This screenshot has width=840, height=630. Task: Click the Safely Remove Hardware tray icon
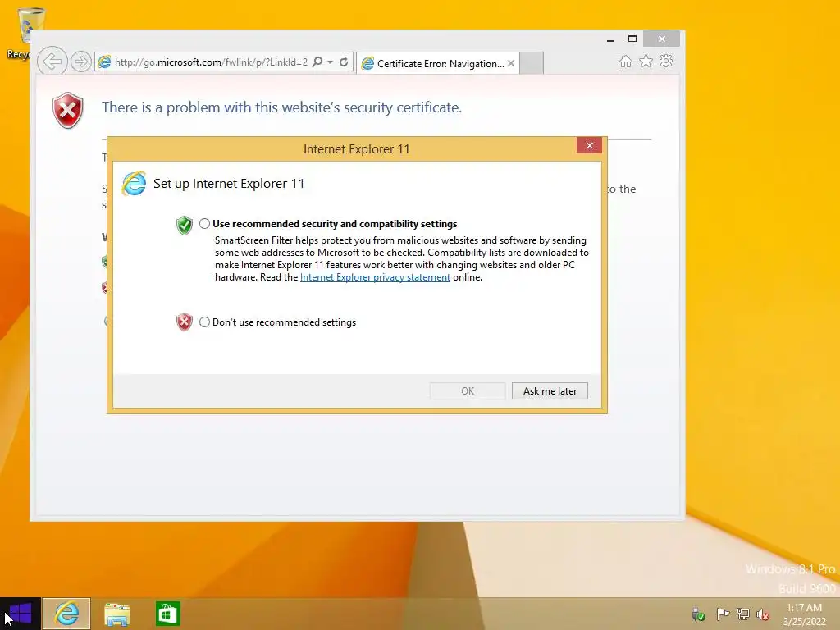click(x=699, y=614)
